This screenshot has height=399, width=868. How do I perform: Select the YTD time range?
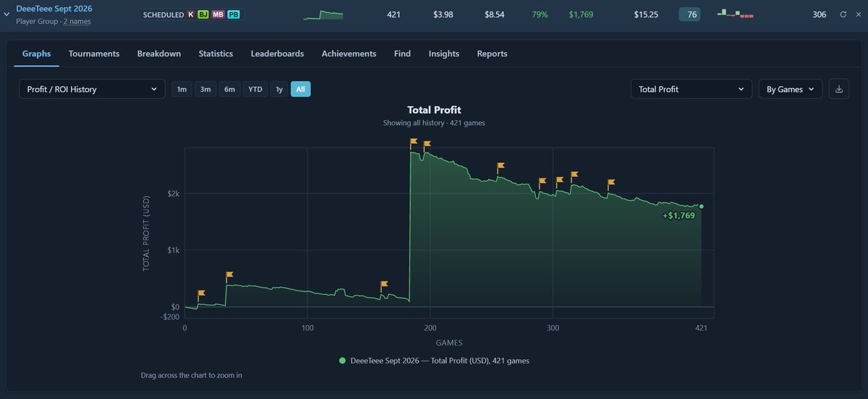[x=255, y=89]
